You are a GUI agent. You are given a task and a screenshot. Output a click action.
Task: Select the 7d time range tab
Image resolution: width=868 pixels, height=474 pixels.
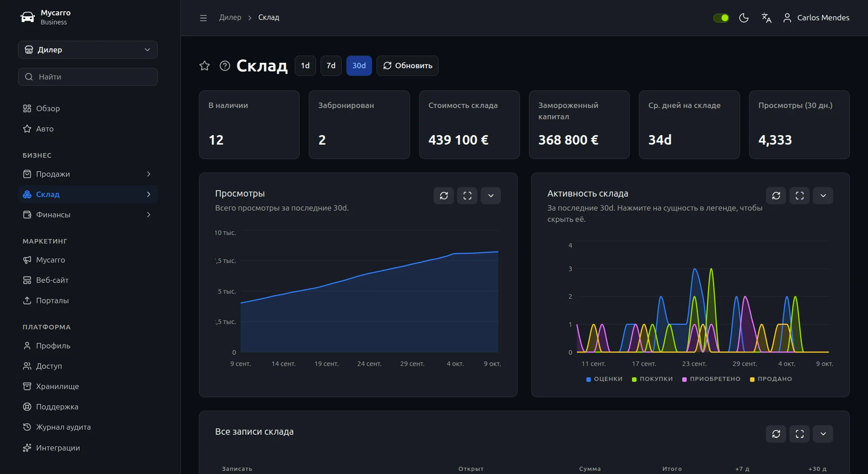pyautogui.click(x=331, y=66)
